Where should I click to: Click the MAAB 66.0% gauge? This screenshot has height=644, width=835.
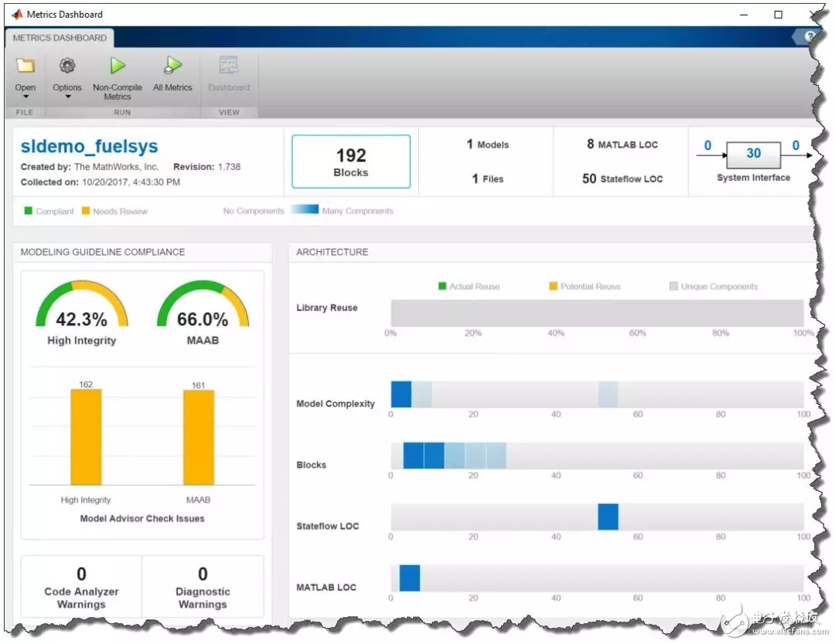pos(203,315)
